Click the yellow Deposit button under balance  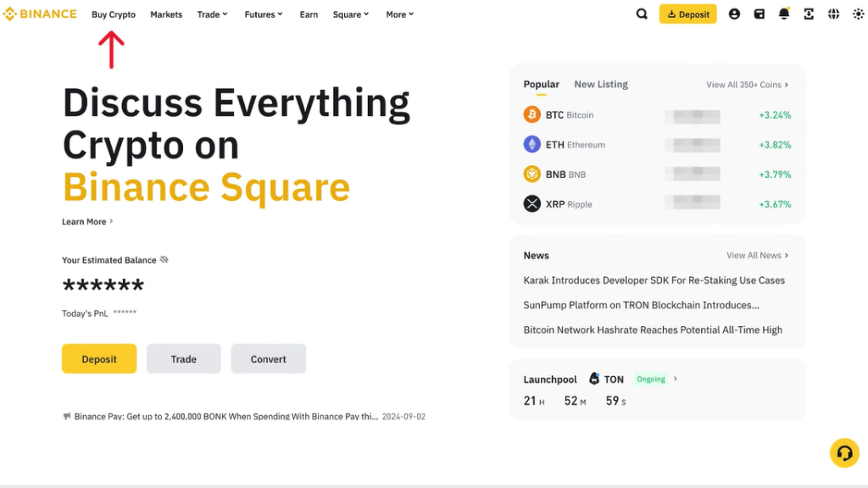coord(99,358)
